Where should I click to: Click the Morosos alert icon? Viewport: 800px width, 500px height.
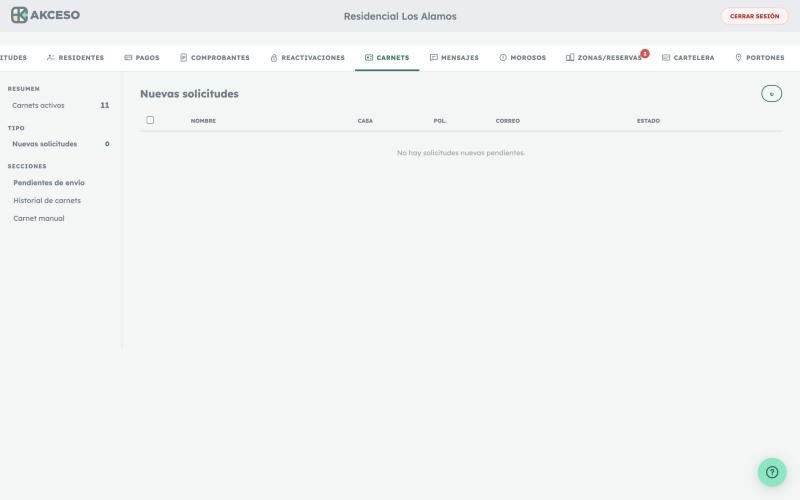point(503,58)
